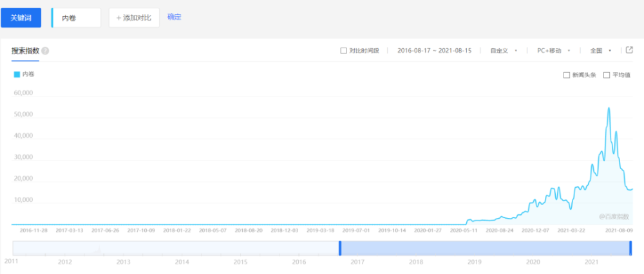This screenshot has width=644, height=274.
Task: Tick the 平均值 checkbox
Action: pos(606,75)
